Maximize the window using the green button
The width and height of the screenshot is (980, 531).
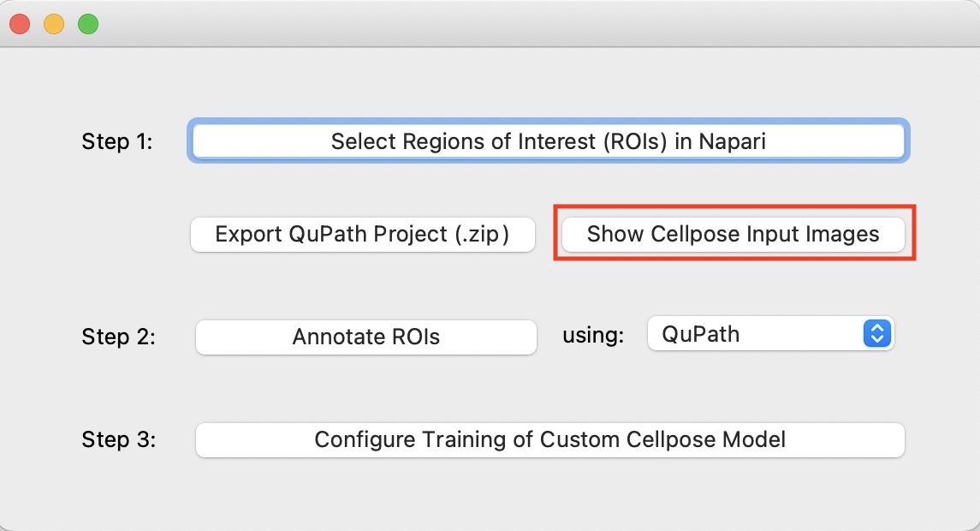pyautogui.click(x=88, y=25)
